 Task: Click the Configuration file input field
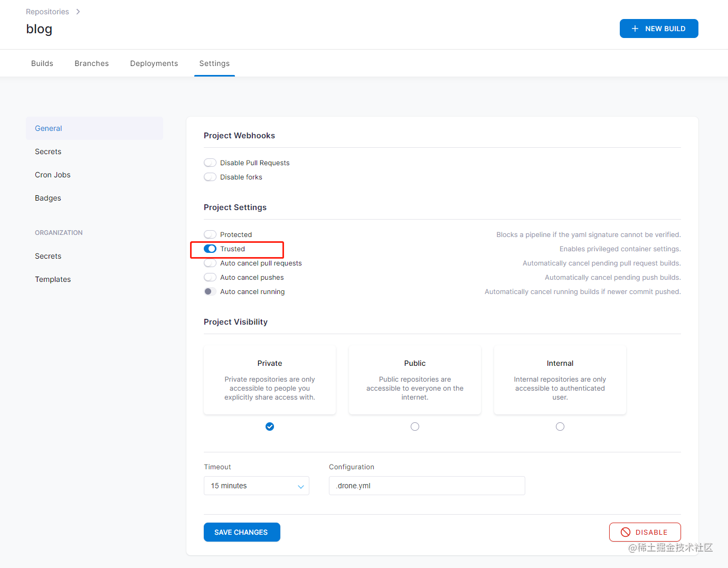tap(427, 486)
